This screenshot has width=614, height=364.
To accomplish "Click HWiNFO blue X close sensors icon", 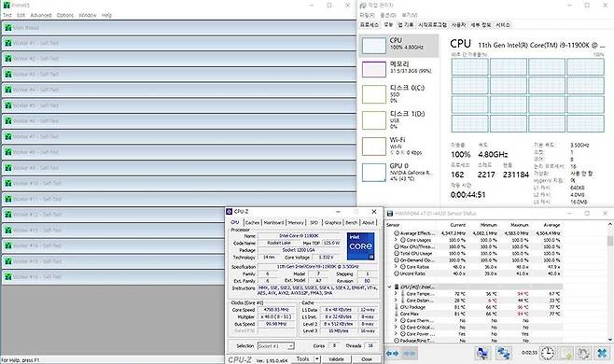I will click(602, 354).
